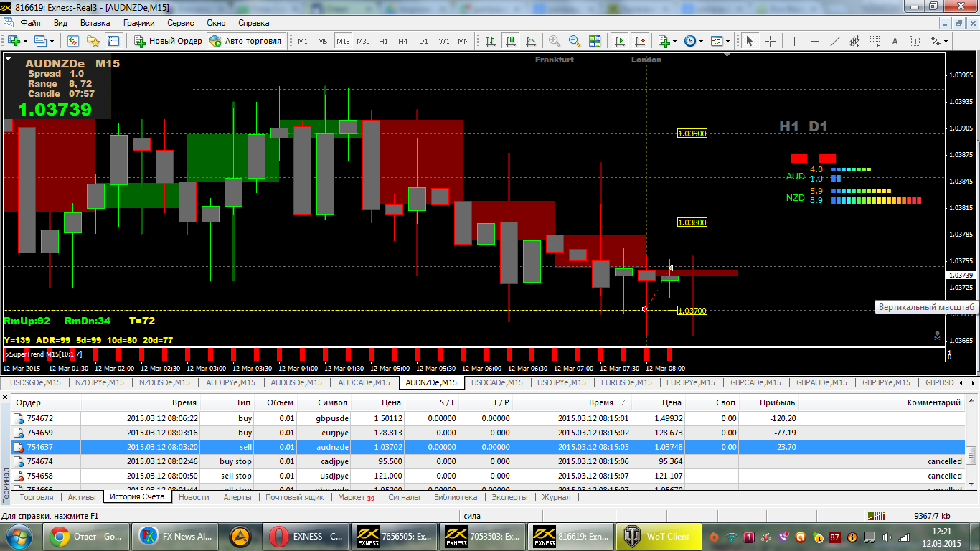
Task: Switch to USDCADe,M15 chart tab
Action: click(498, 382)
